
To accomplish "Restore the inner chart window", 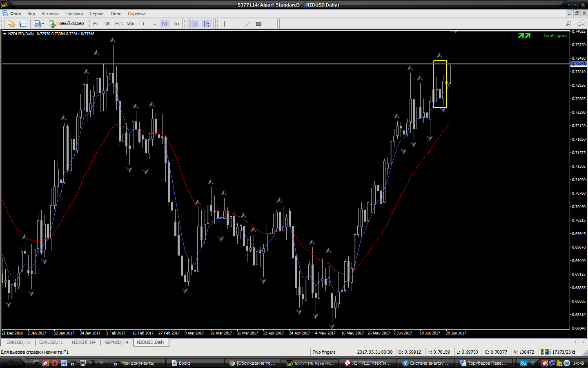I will [577, 13].
